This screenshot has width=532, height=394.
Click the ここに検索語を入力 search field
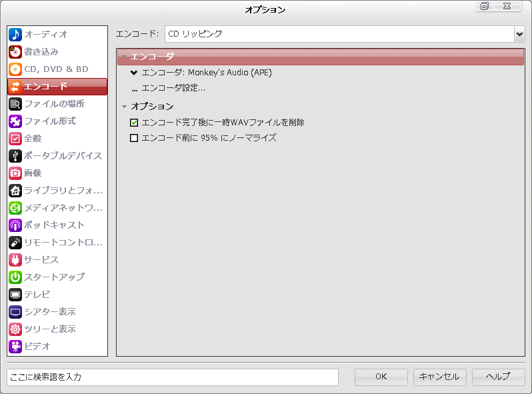click(172, 377)
